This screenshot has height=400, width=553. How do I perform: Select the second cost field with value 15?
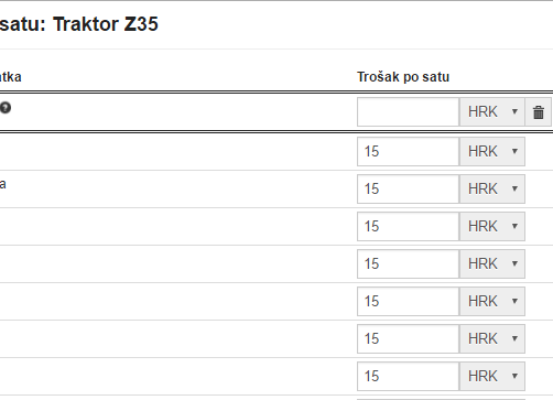coord(408,189)
